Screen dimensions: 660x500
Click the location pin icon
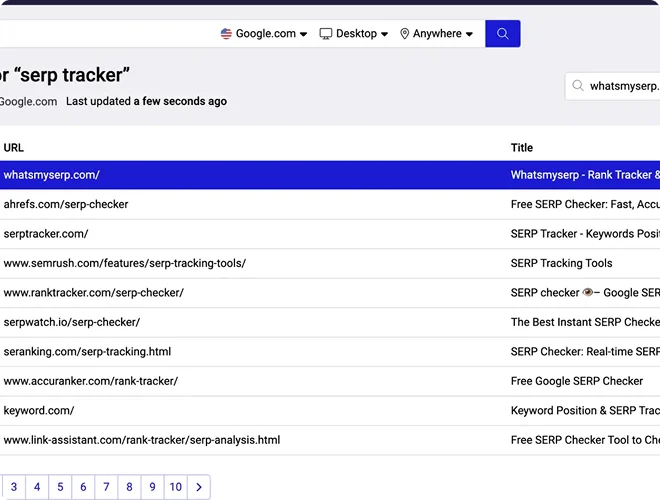(x=404, y=34)
